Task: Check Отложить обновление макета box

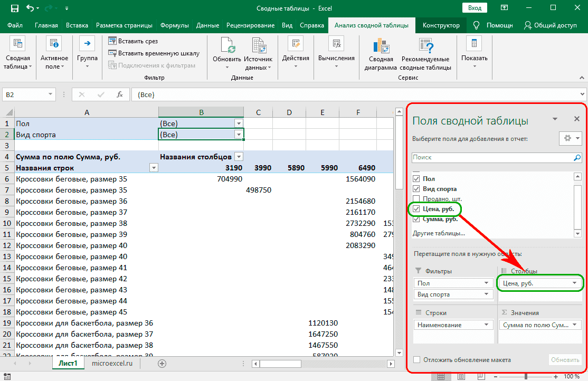Action: click(x=417, y=359)
